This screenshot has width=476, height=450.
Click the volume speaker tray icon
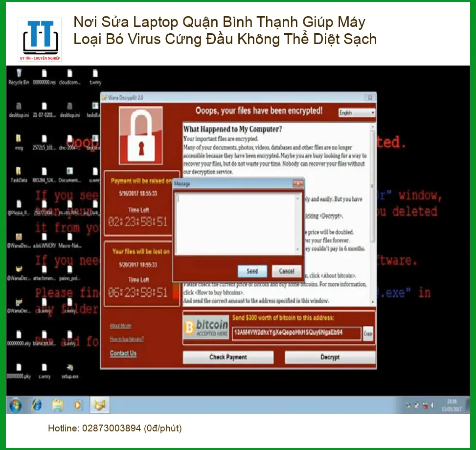click(432, 405)
